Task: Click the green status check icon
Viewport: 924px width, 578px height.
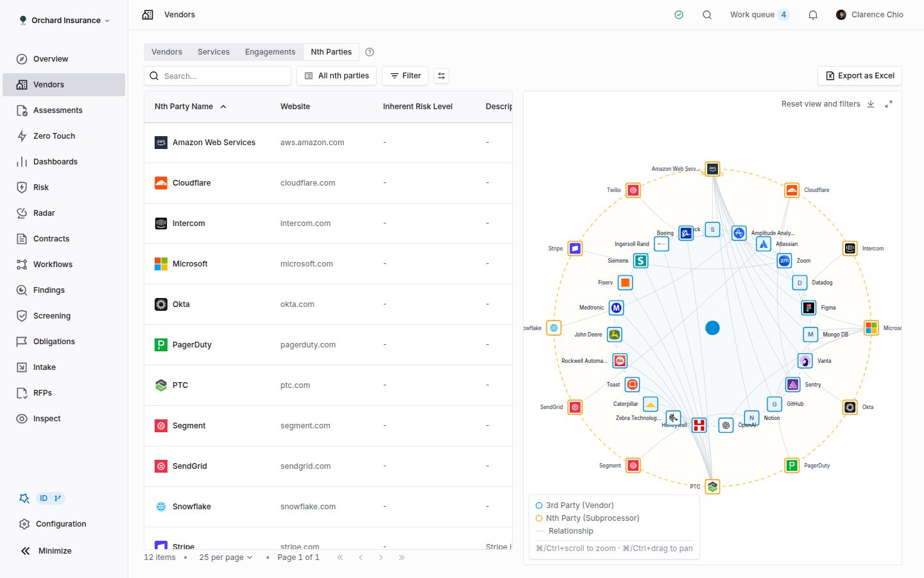Action: (x=679, y=15)
